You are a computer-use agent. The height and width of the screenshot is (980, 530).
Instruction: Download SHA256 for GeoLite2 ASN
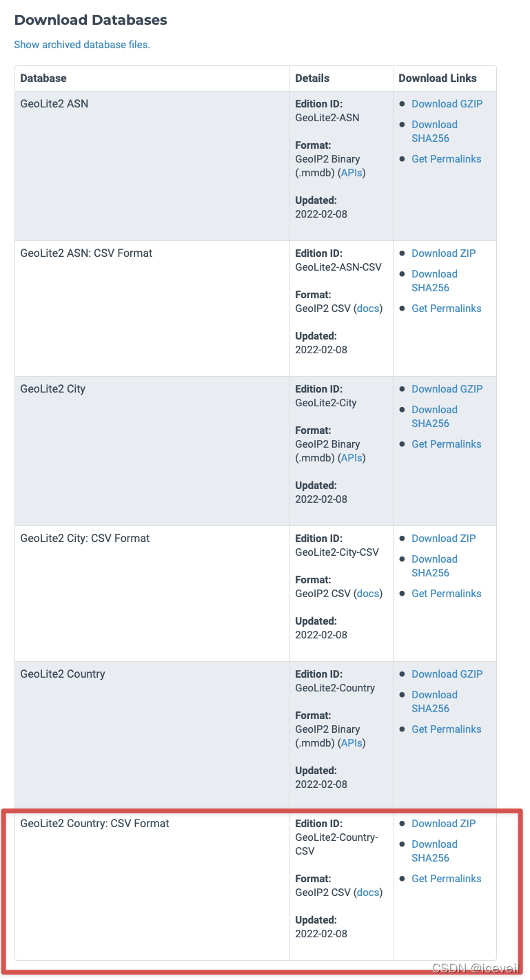[434, 132]
